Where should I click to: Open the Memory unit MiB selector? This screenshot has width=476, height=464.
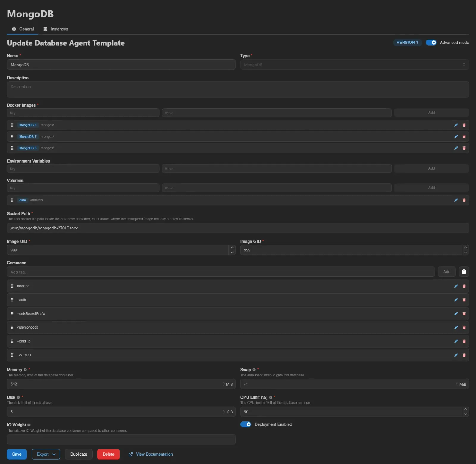point(228,384)
